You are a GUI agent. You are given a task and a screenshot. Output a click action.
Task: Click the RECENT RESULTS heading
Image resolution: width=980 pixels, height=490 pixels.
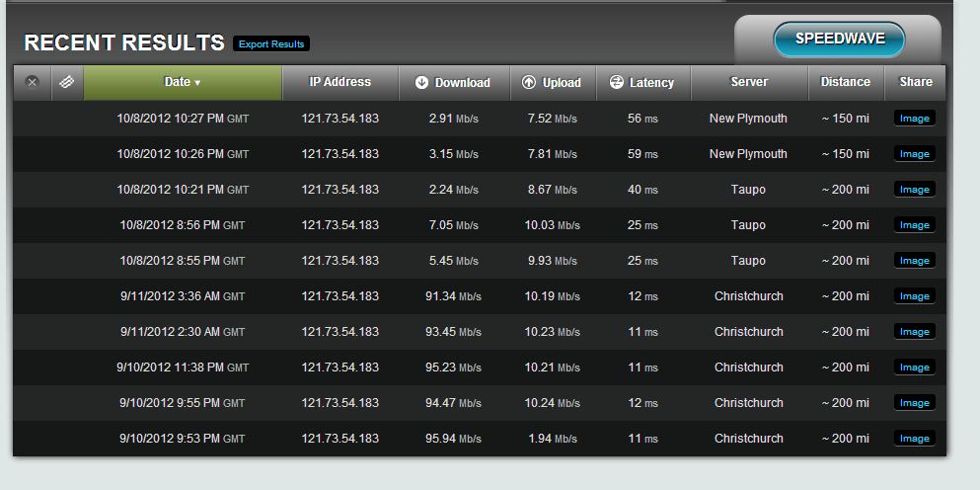123,42
